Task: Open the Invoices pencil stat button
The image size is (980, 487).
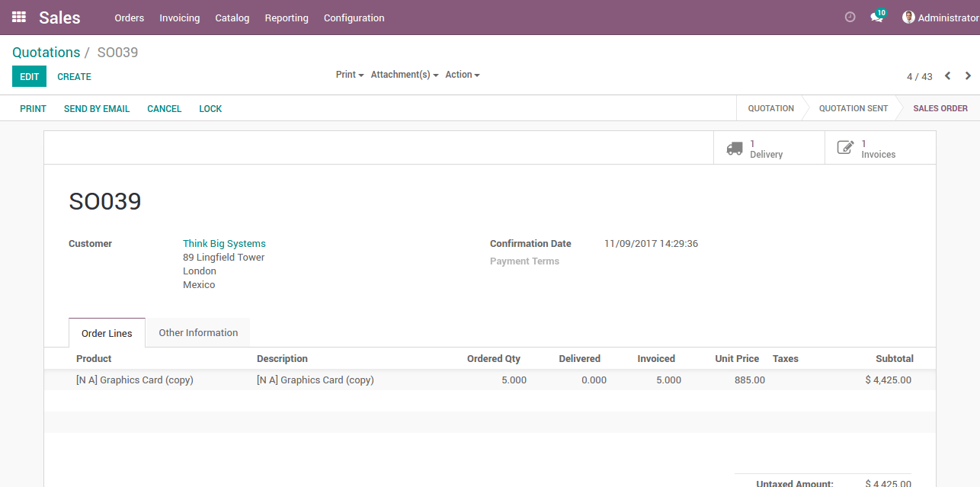Action: pyautogui.click(x=879, y=149)
